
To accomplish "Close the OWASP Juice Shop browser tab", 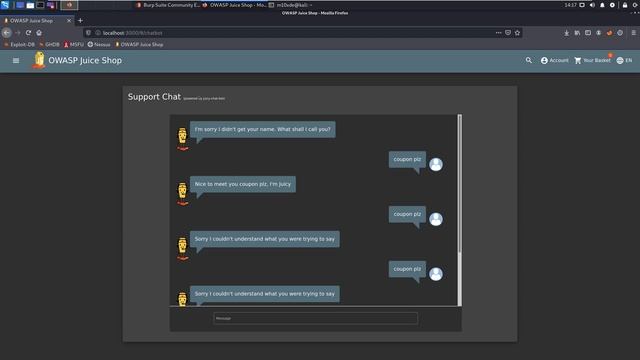I will point(69,20).
